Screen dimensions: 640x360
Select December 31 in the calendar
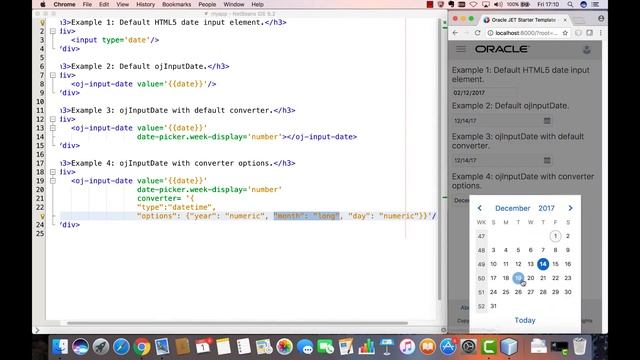[x=493, y=306]
